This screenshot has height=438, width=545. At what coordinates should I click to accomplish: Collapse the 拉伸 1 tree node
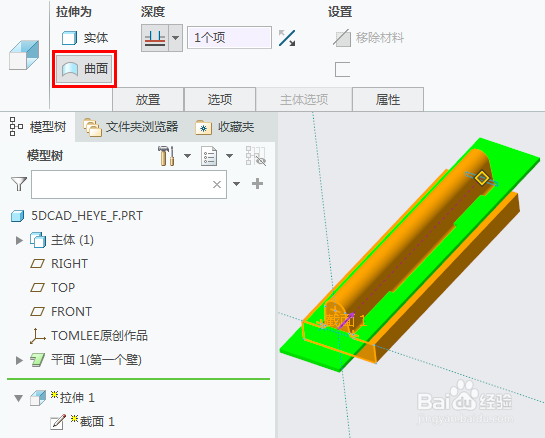click(18, 398)
